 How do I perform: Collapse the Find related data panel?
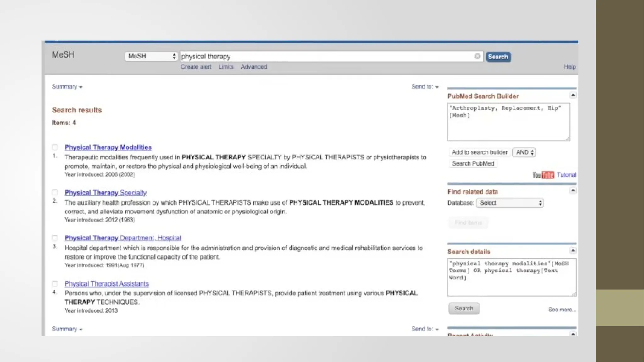(x=573, y=191)
